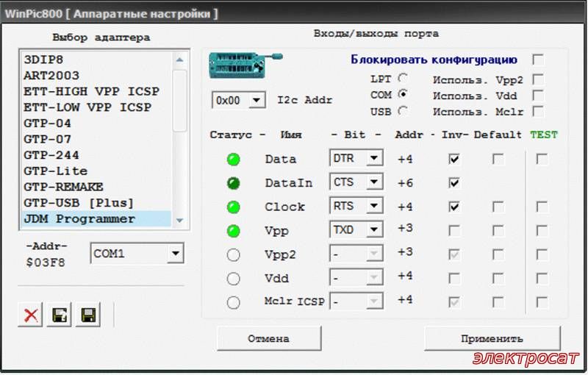Open the Vpp bit TXD dropdown
Image resolution: width=588 pixels, height=375 pixels.
356,229
